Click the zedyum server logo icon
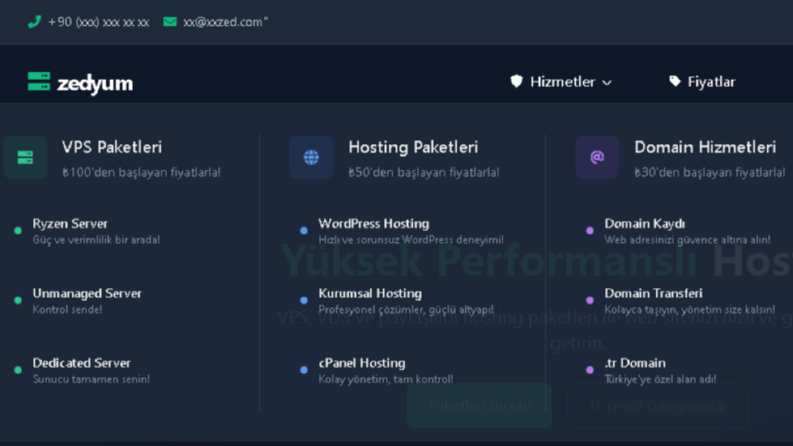Viewport: 793px width, 446px height. [39, 81]
